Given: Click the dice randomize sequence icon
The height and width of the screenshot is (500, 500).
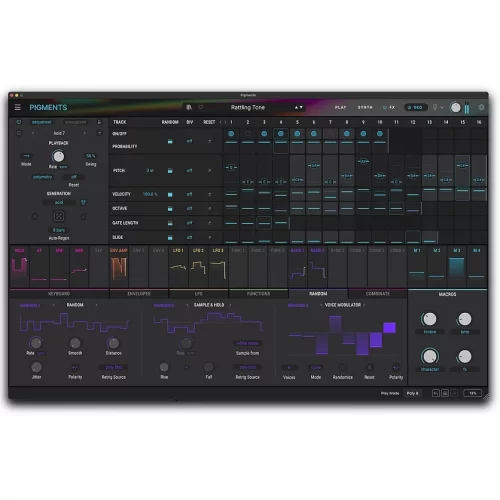Looking at the screenshot, I should 59,216.
